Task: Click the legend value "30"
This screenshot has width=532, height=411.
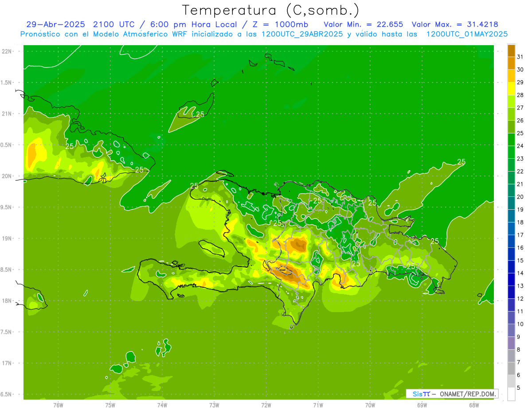Action: pyautogui.click(x=520, y=70)
